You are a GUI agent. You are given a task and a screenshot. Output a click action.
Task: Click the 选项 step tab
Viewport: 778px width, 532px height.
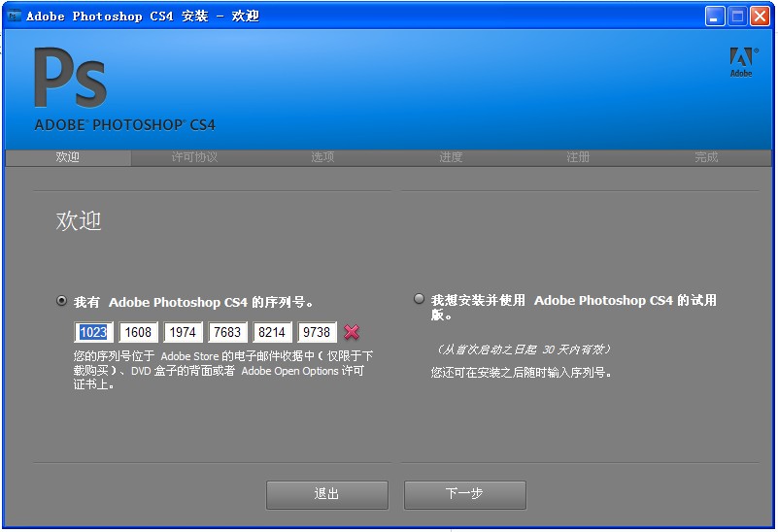322,157
